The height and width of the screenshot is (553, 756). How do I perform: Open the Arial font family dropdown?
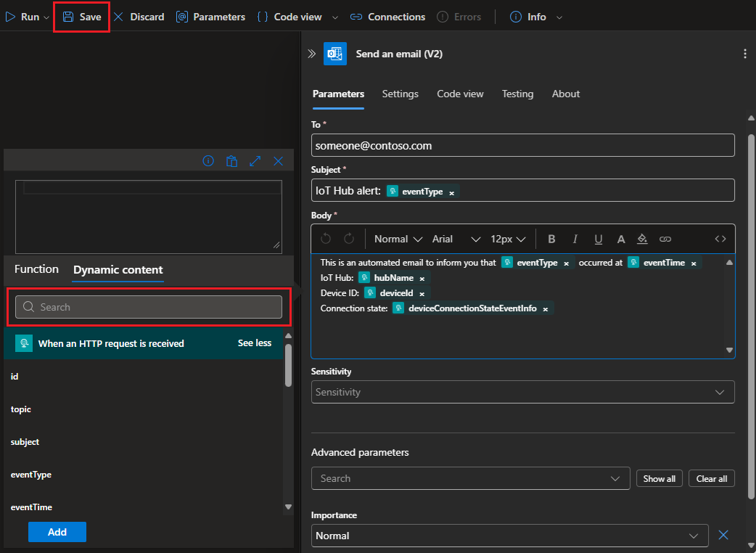click(x=456, y=239)
